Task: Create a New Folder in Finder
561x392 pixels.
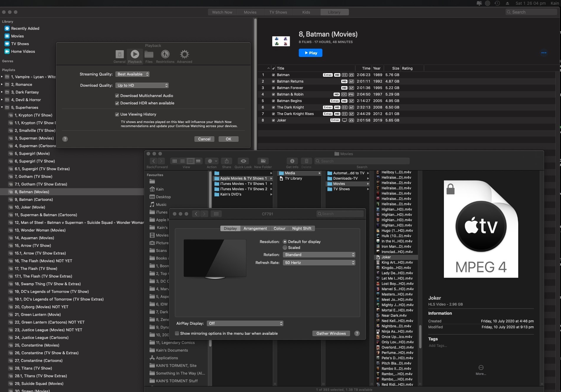Action: [x=263, y=161]
